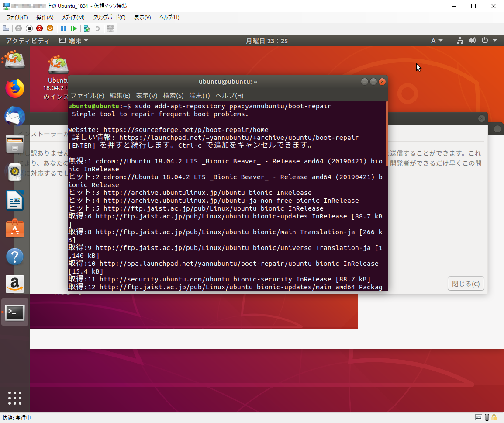Open Hyper-V ファイル(F) menu
This screenshot has height=423, width=504.
coord(17,17)
